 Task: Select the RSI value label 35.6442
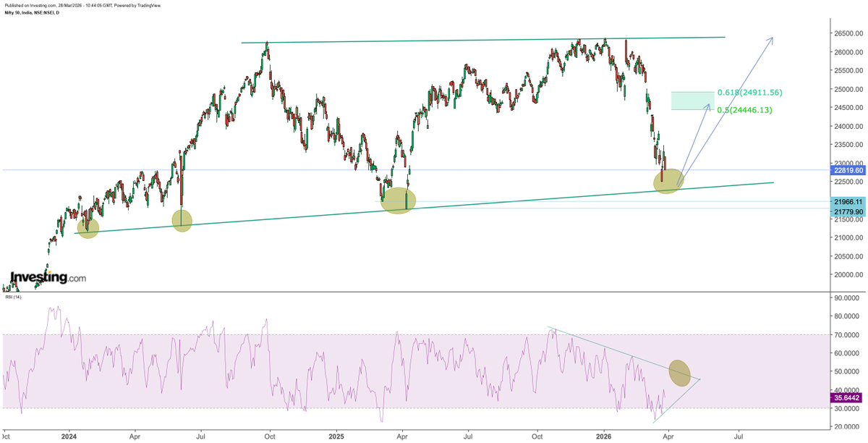point(845,398)
